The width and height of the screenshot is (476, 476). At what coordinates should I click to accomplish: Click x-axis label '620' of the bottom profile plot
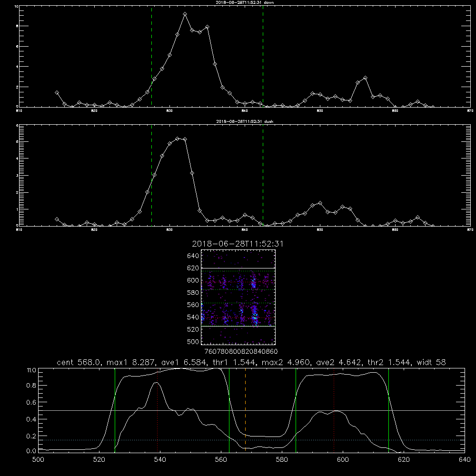pyautogui.click(x=404, y=460)
